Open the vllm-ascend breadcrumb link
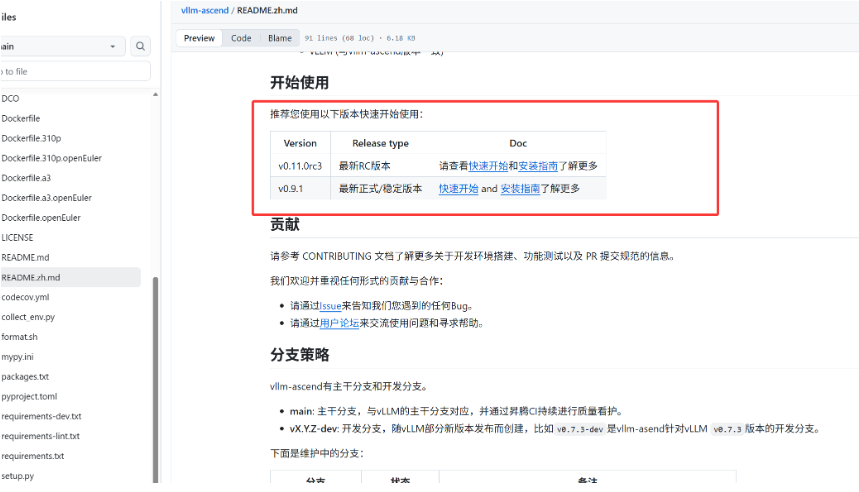Image resolution: width=859 pixels, height=492 pixels. point(204,9)
